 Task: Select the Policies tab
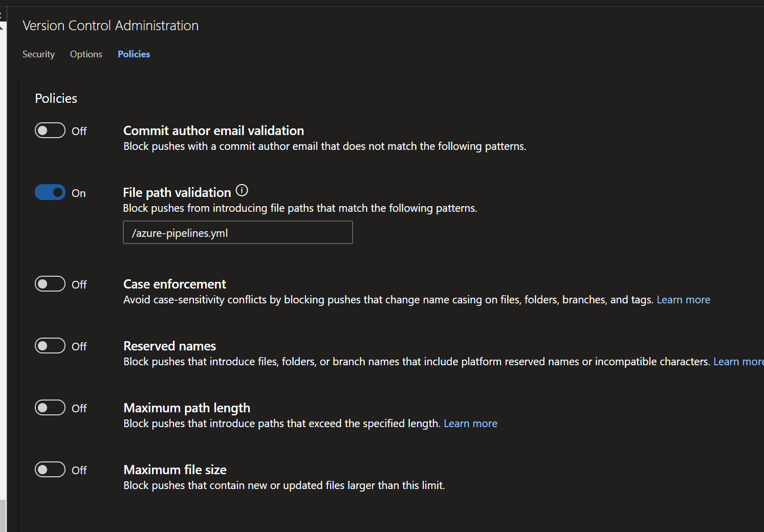[134, 54]
